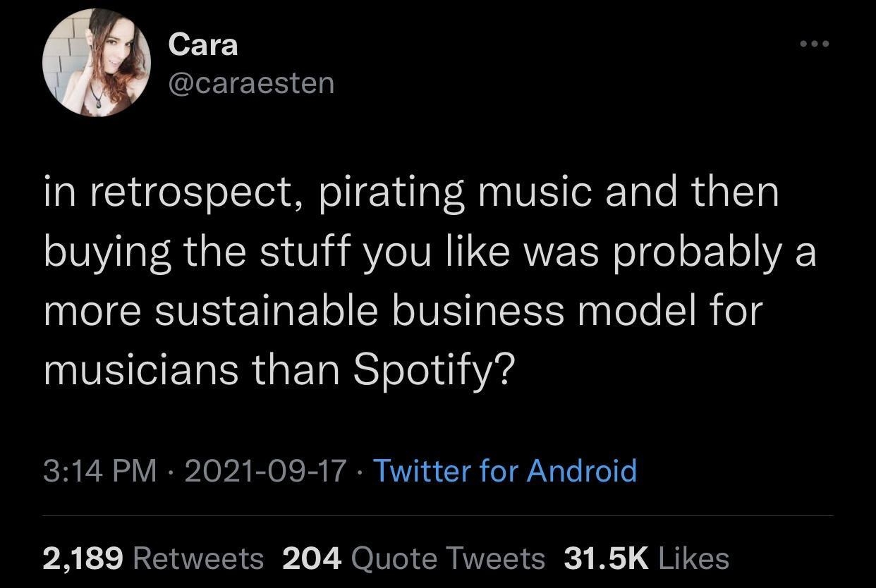Open the Twitter for Android source link

tap(504, 470)
